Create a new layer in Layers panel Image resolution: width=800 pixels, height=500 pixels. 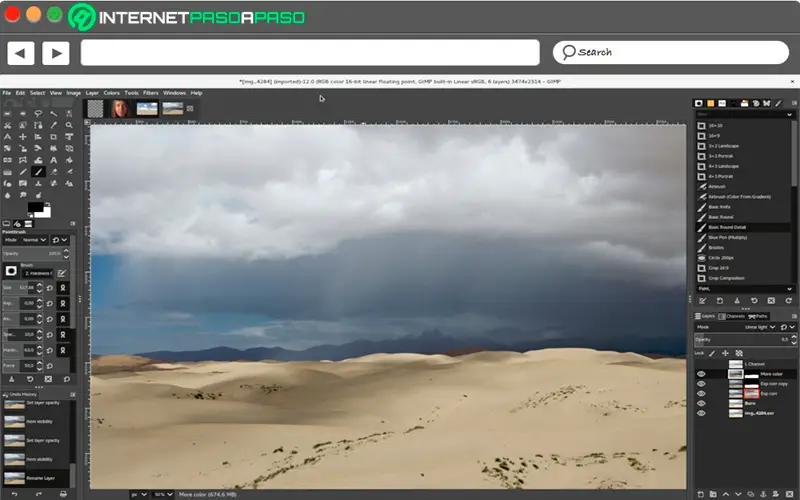[x=701, y=494]
